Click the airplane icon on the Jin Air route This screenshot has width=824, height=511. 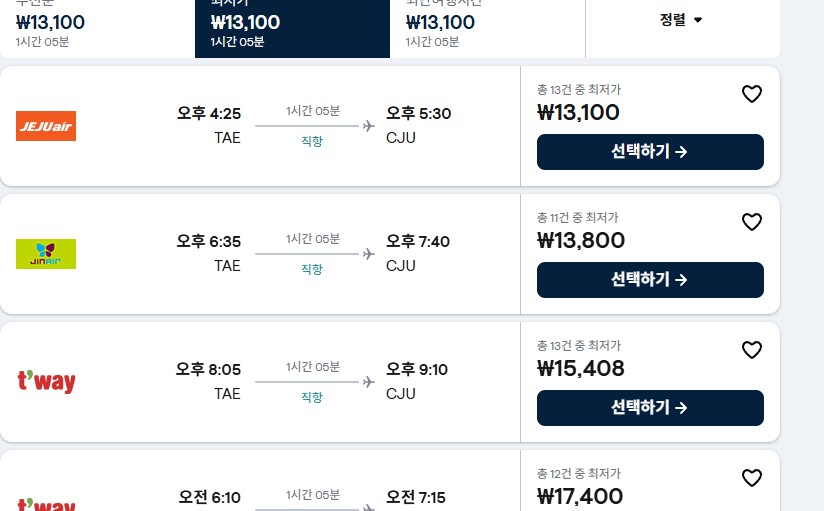pyautogui.click(x=368, y=254)
